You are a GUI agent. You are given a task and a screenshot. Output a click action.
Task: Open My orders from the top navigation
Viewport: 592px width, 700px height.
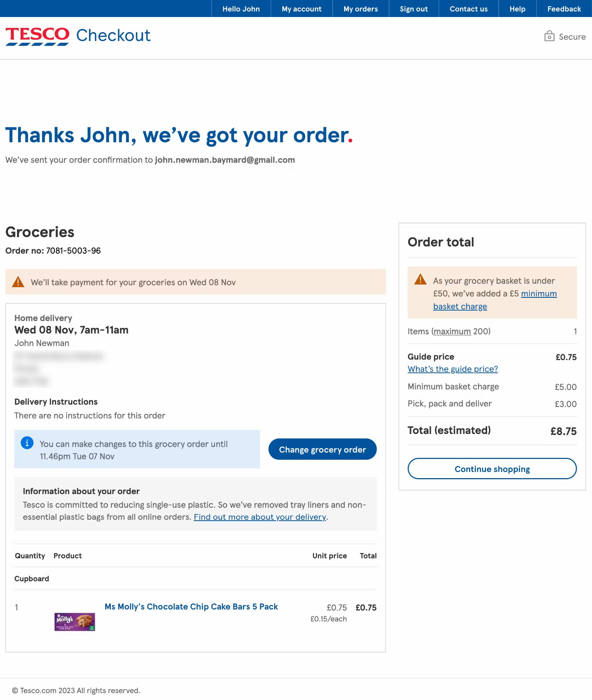(x=360, y=9)
